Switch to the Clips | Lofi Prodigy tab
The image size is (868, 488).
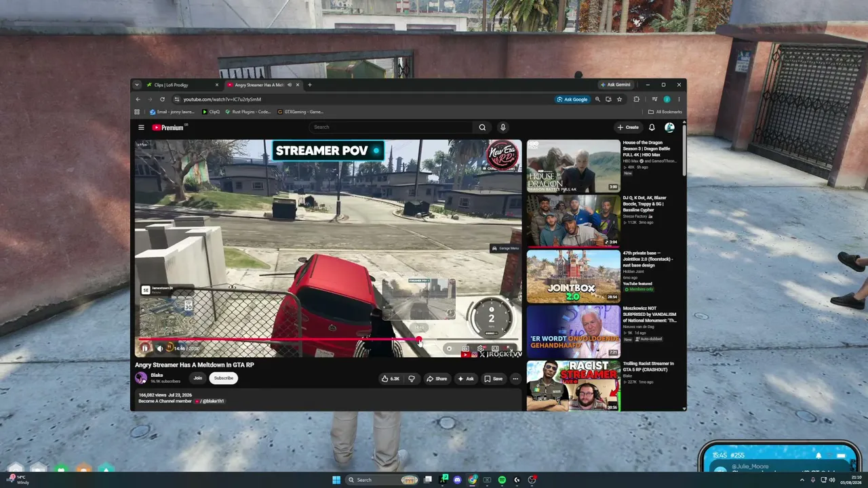(x=179, y=85)
